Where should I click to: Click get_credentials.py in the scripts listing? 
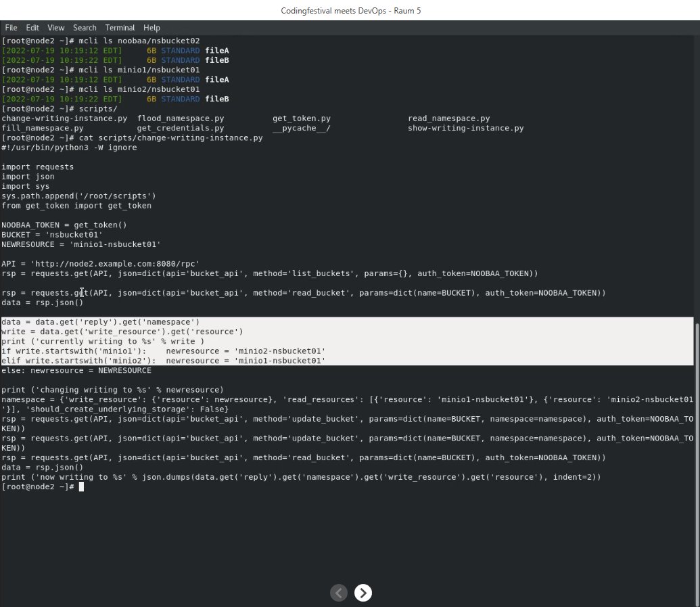181,128
